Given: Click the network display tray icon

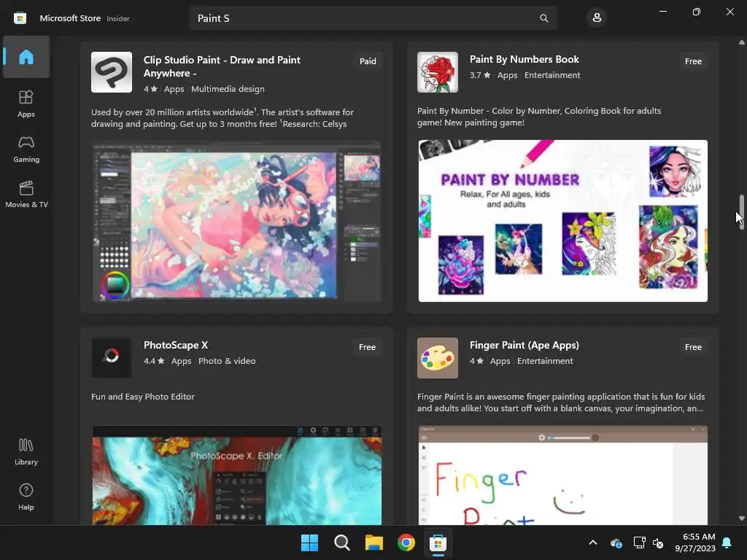Looking at the screenshot, I should coord(639,542).
